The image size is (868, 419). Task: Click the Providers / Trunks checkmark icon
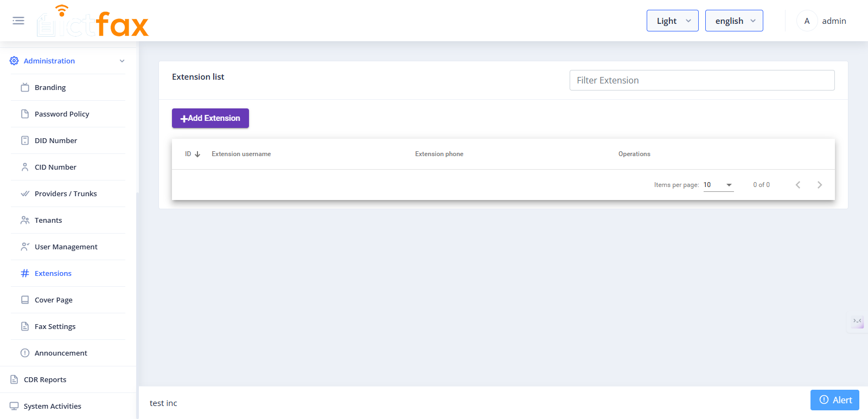(x=25, y=194)
